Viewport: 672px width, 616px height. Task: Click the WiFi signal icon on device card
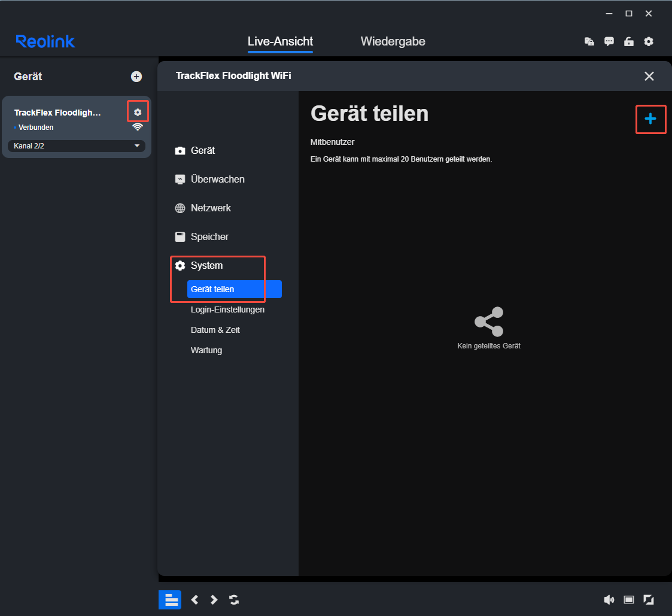138,127
